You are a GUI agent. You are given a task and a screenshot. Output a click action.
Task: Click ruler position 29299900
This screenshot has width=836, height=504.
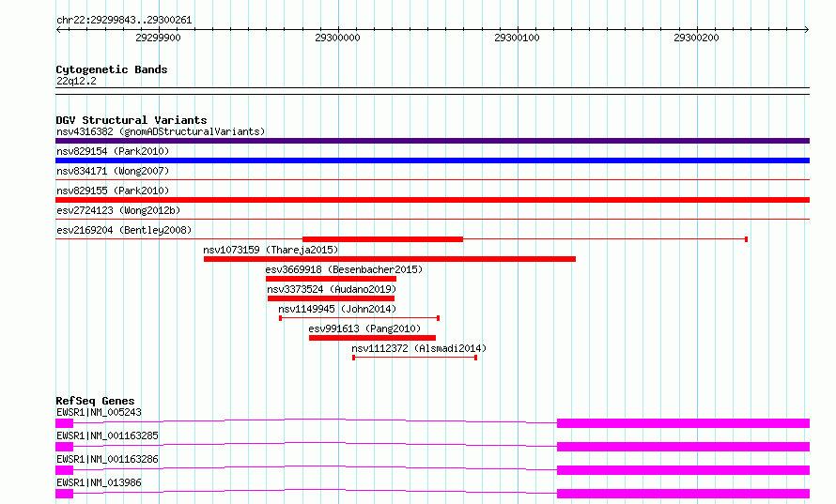pyautogui.click(x=159, y=38)
